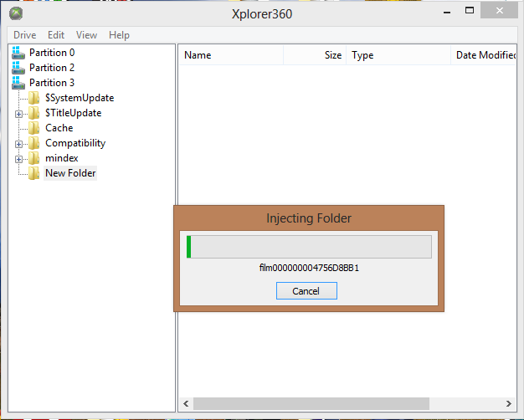Screen dimensions: 524x420
Task: Select the 'mindex' tree row text
Action: pos(62,158)
